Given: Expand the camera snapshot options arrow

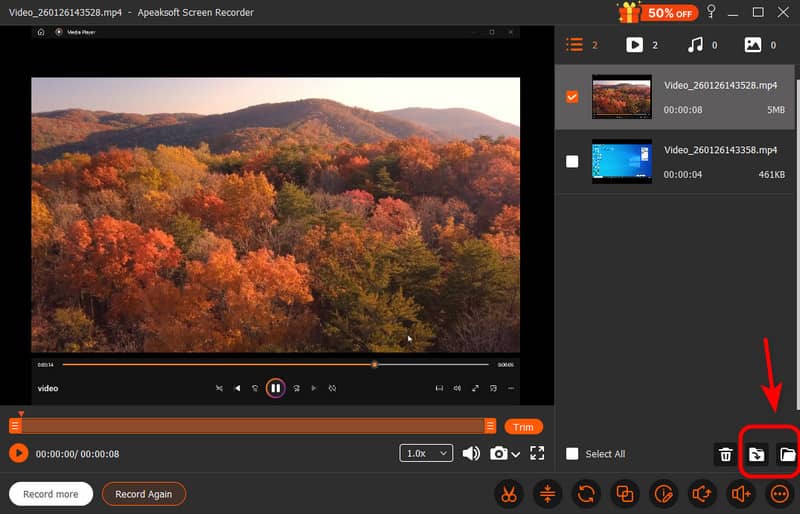Looking at the screenshot, I should click(x=516, y=455).
